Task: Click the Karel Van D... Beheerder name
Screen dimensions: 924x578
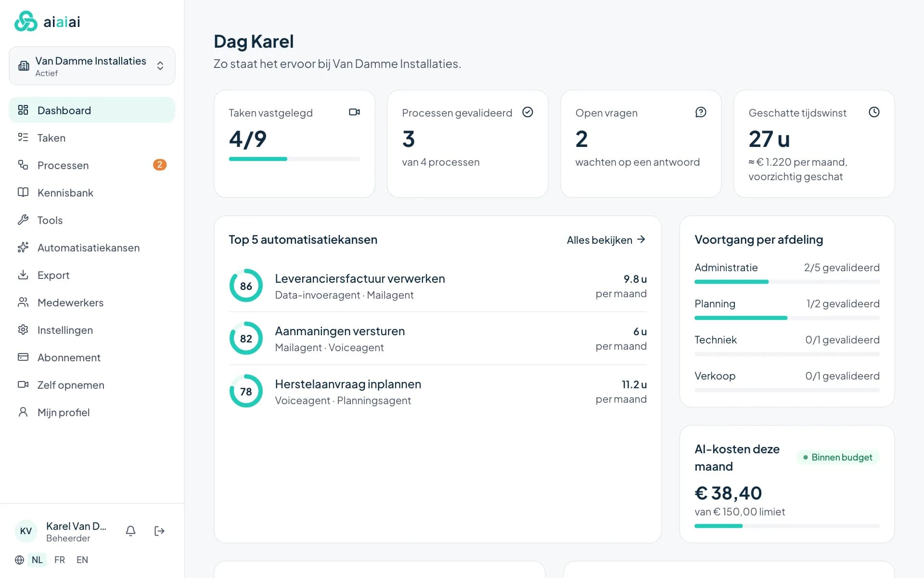Action: pos(76,532)
